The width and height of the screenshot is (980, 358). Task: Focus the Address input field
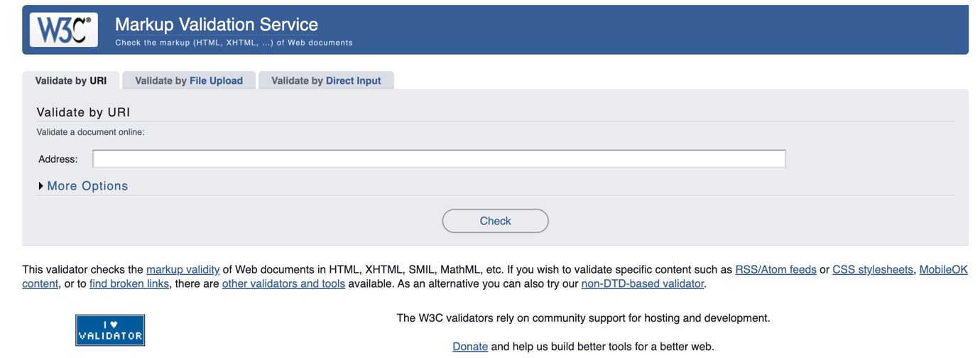(x=439, y=158)
